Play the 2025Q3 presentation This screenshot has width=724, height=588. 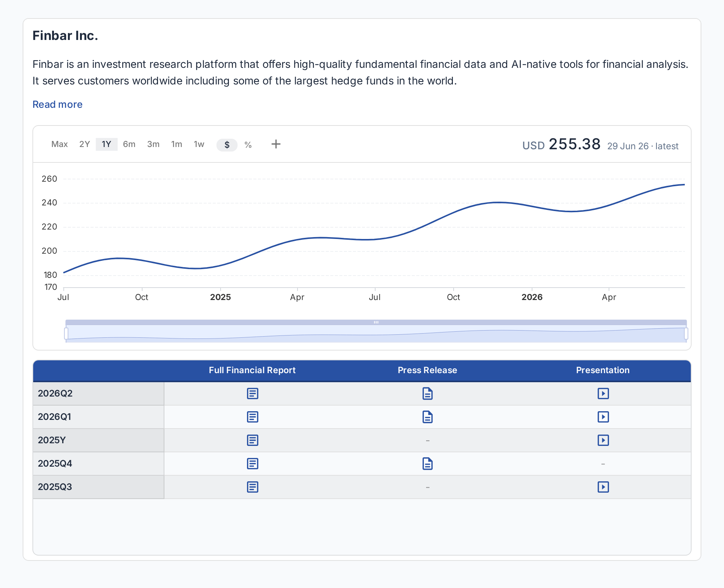click(603, 487)
